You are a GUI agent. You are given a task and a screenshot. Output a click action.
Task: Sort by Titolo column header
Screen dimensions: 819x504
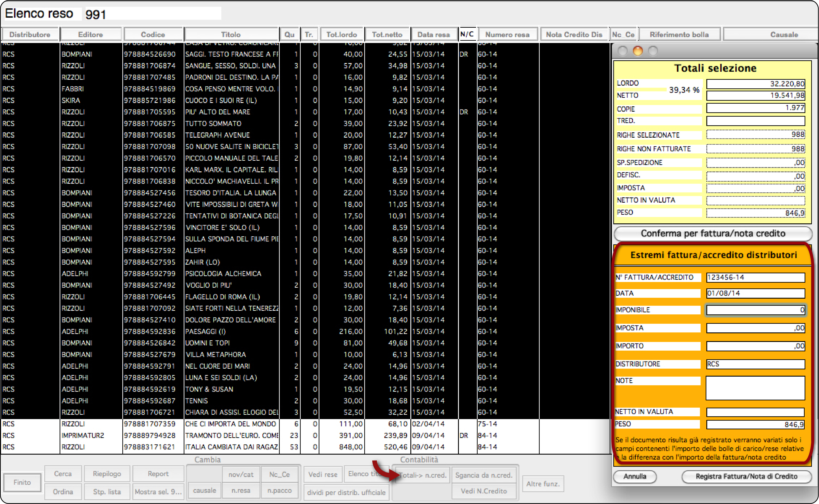(231, 35)
